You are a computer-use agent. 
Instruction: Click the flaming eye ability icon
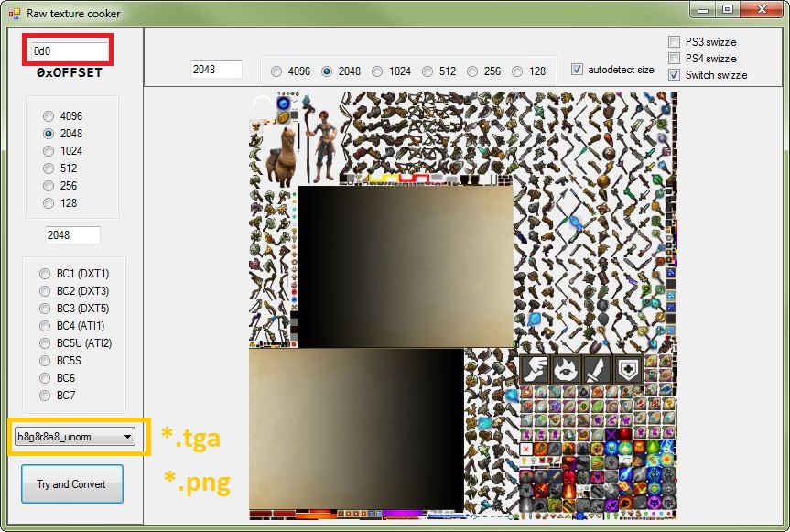click(567, 370)
